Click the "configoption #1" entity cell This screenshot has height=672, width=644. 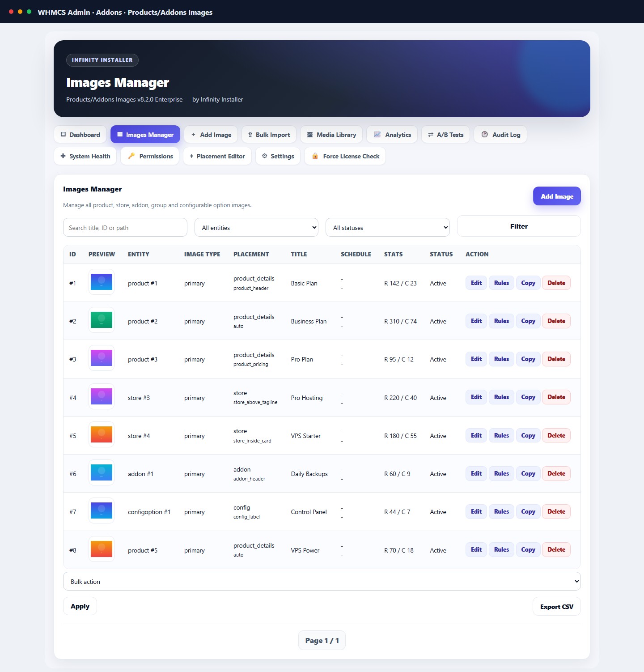point(149,512)
